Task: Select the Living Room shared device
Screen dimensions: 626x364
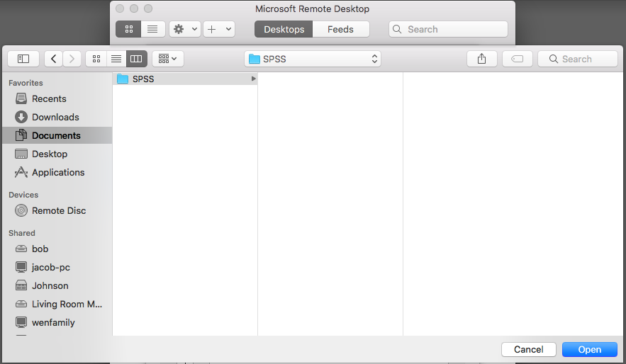Action: [67, 304]
